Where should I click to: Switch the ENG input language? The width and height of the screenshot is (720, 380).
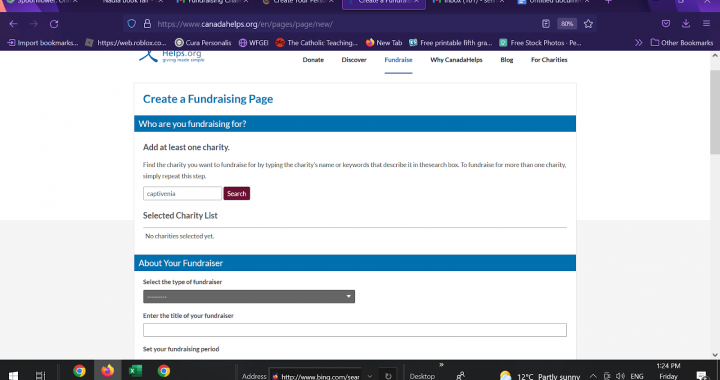click(x=637, y=376)
